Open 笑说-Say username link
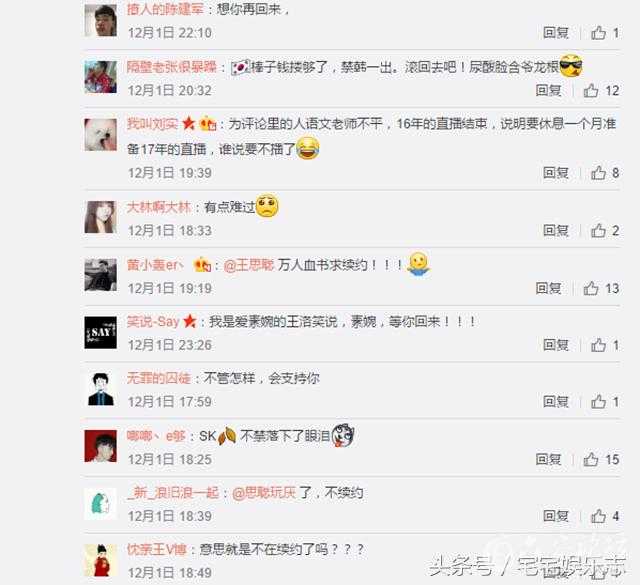The height and width of the screenshot is (585, 640). coord(153,322)
